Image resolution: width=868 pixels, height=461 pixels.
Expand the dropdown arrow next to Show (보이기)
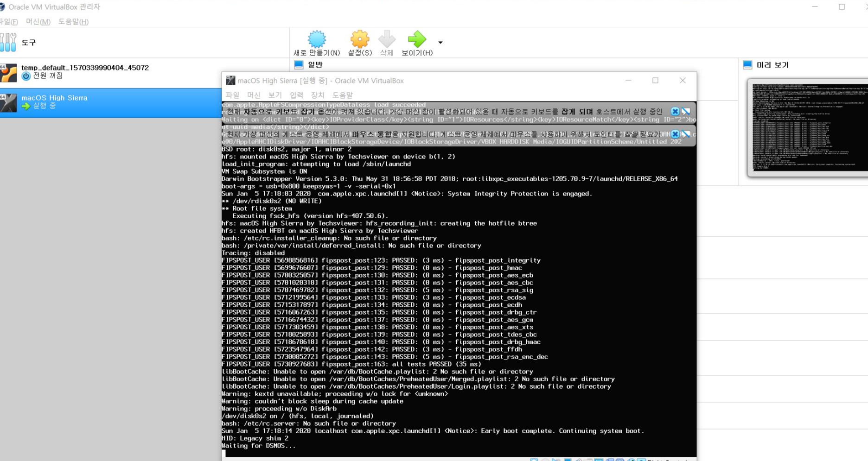click(440, 43)
